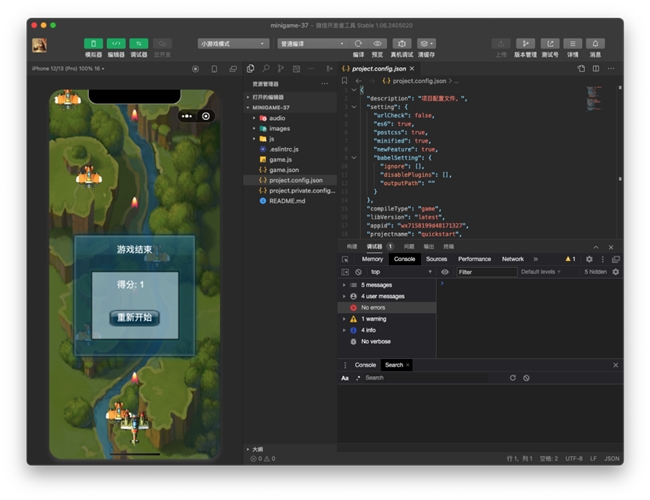
Task: Click the user avatar thumbnail
Action: click(39, 45)
